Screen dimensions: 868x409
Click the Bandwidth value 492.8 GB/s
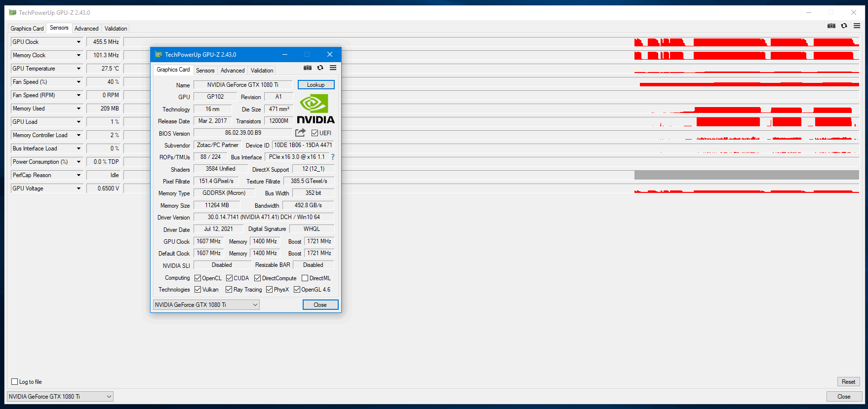click(308, 205)
